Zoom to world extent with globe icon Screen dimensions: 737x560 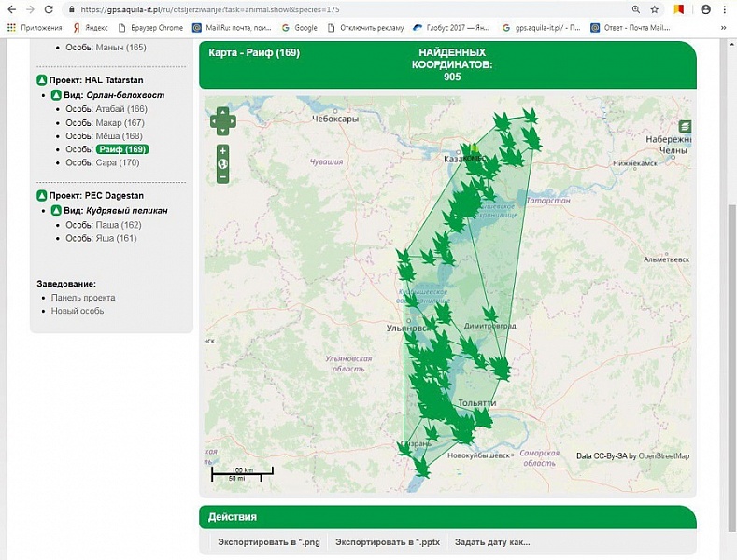(x=223, y=164)
